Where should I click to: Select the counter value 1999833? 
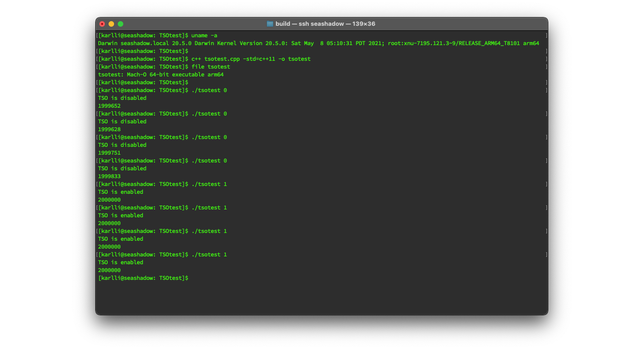[109, 176]
